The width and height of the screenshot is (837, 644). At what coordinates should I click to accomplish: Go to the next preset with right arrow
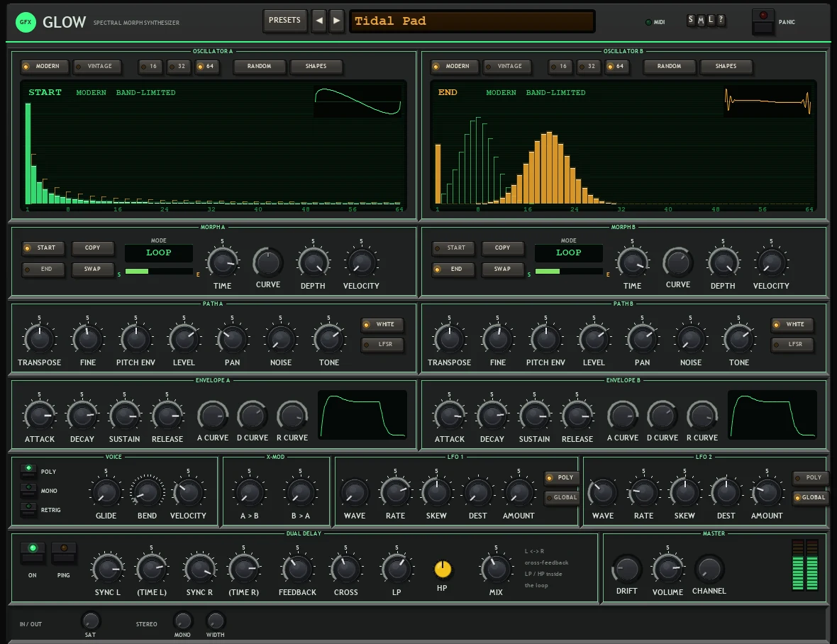(x=337, y=21)
